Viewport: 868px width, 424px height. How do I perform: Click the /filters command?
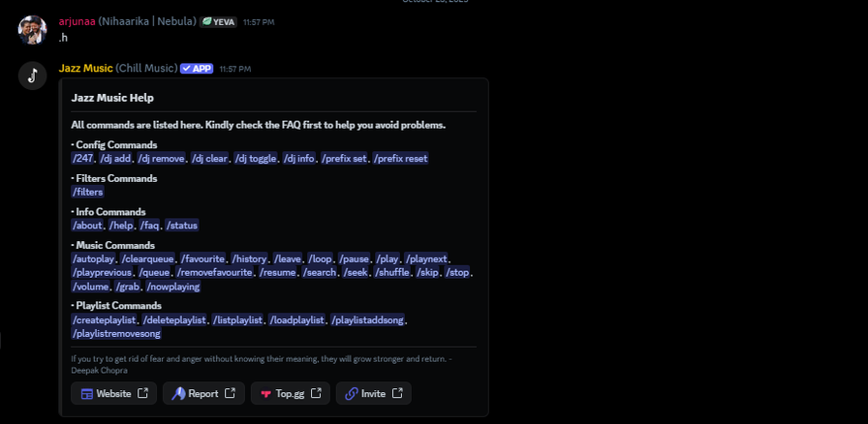(87, 192)
